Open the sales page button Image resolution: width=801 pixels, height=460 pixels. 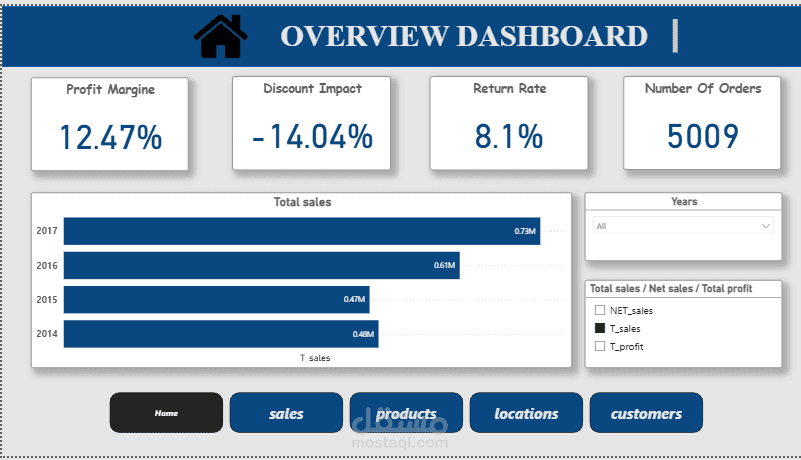(286, 413)
